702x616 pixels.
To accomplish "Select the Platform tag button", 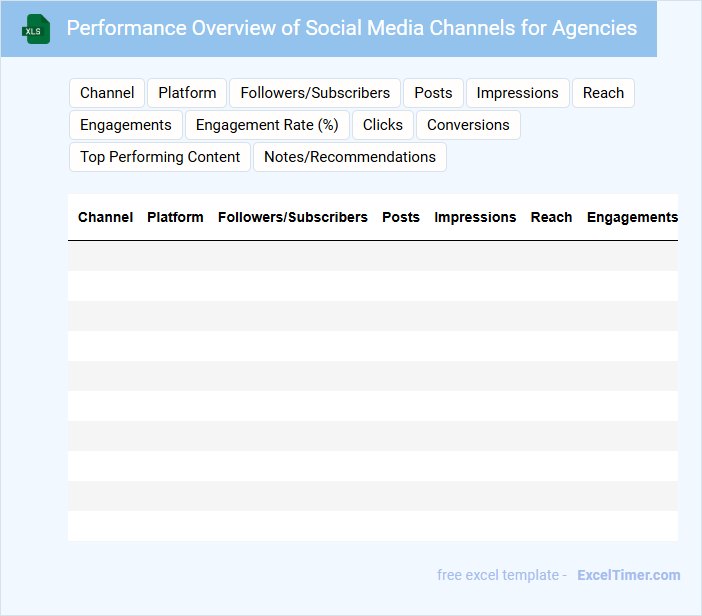I will tap(187, 93).
